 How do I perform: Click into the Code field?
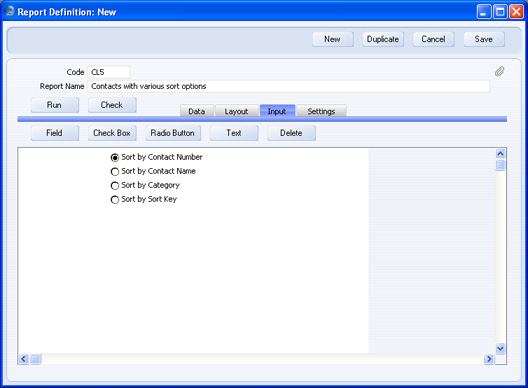click(108, 72)
